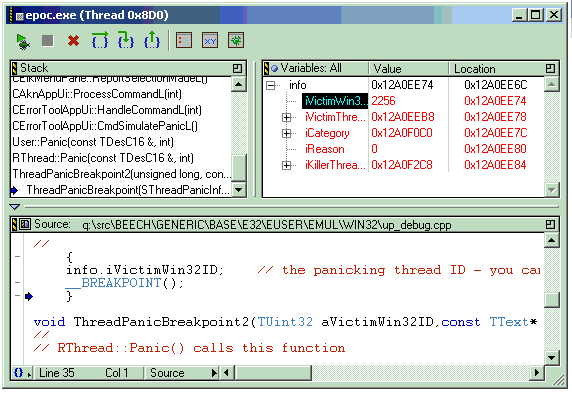572x393 pixels.
Task: Click the Line 35 status field
Action: tap(57, 373)
